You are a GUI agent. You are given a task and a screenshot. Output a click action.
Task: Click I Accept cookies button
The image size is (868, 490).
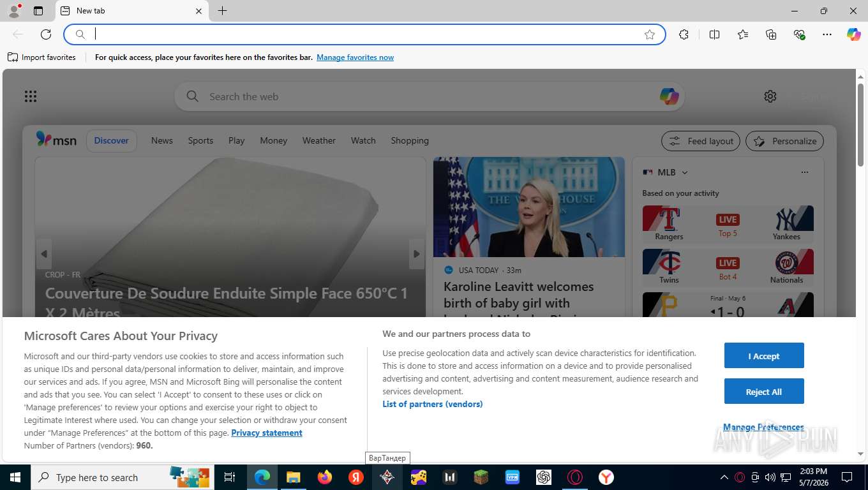(x=764, y=356)
